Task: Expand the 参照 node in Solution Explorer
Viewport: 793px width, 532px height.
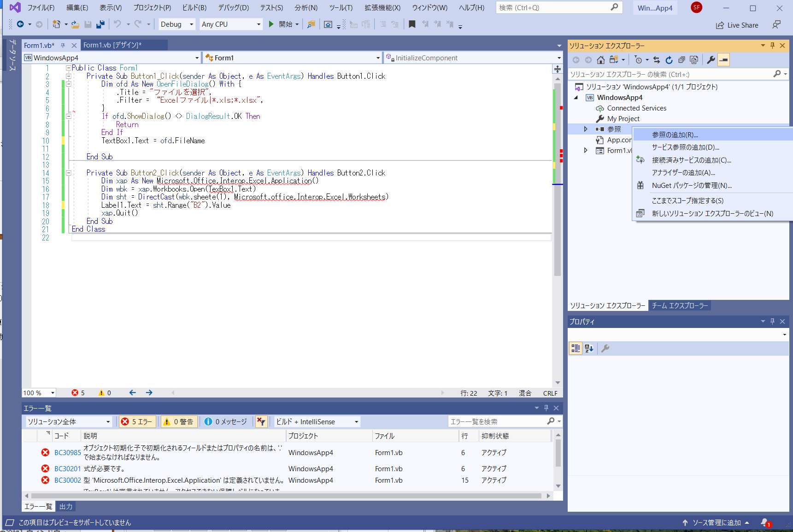Action: point(586,129)
